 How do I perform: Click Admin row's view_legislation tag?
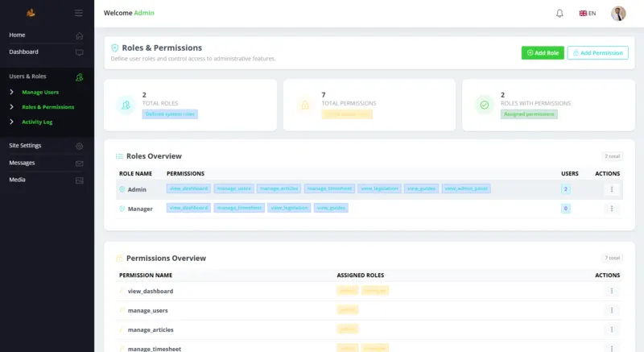(x=379, y=188)
